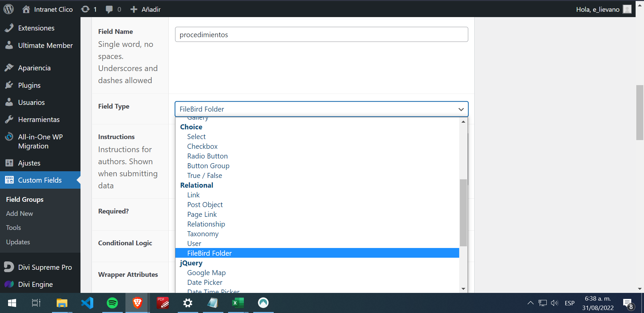644x313 pixels.
Task: Click the Field Name text input
Action: 321,35
